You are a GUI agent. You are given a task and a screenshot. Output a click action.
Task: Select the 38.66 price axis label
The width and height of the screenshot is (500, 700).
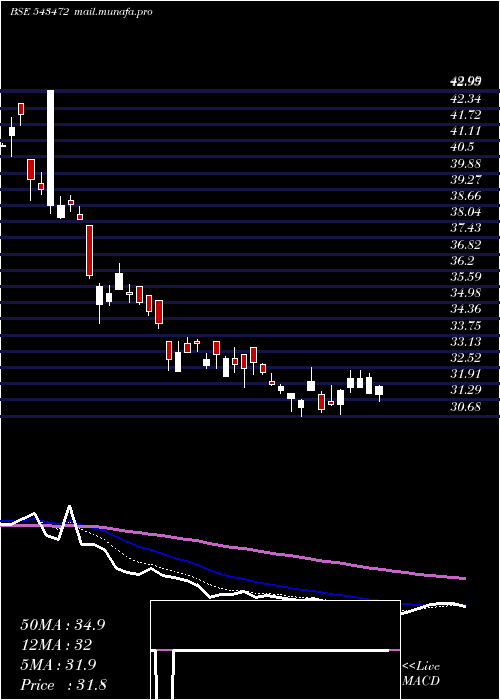coord(466,196)
